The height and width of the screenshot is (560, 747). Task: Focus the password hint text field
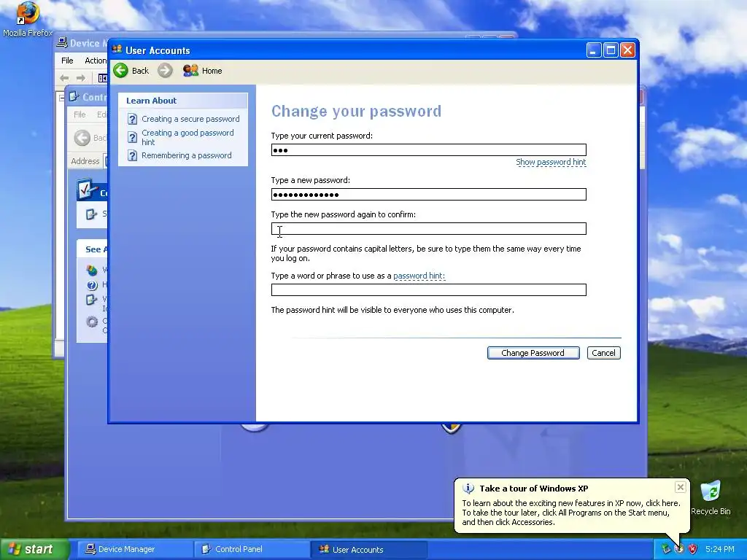tap(428, 289)
